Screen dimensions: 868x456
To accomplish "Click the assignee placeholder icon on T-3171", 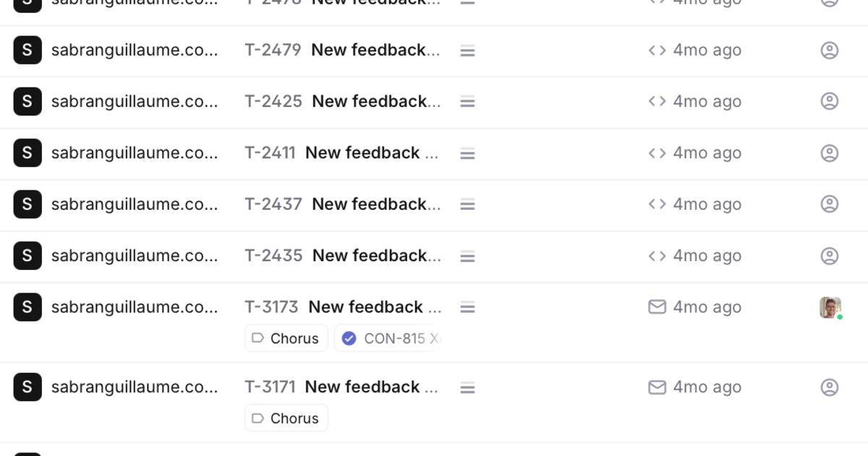I will click(830, 387).
